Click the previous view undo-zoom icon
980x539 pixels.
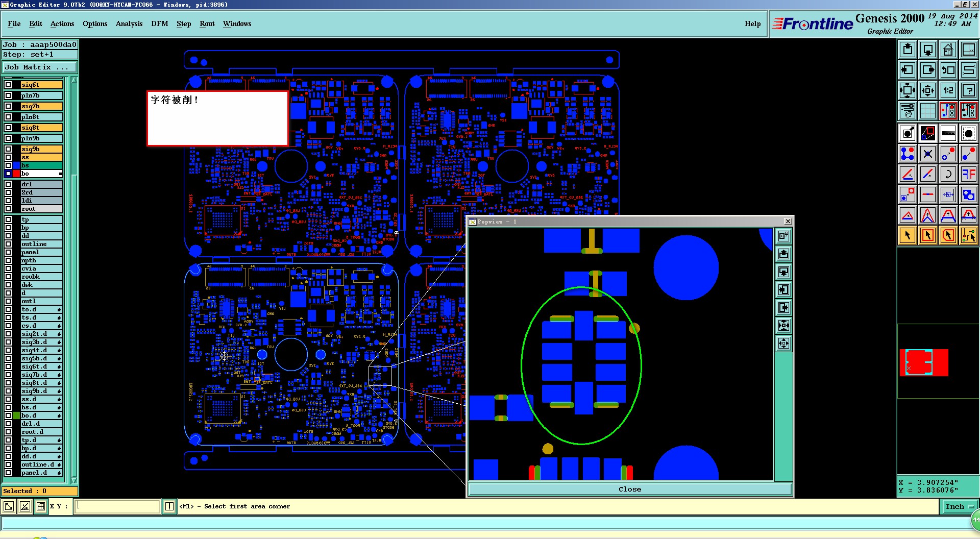click(948, 70)
